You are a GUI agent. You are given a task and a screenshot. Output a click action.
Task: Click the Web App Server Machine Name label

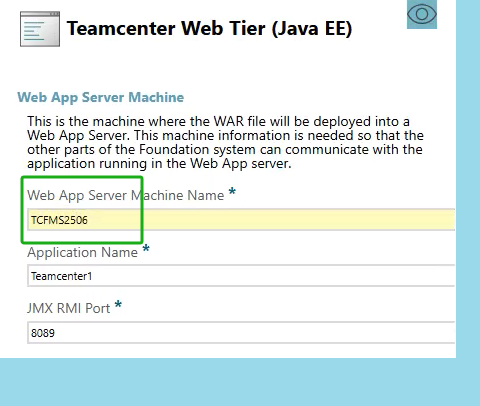tap(126, 195)
